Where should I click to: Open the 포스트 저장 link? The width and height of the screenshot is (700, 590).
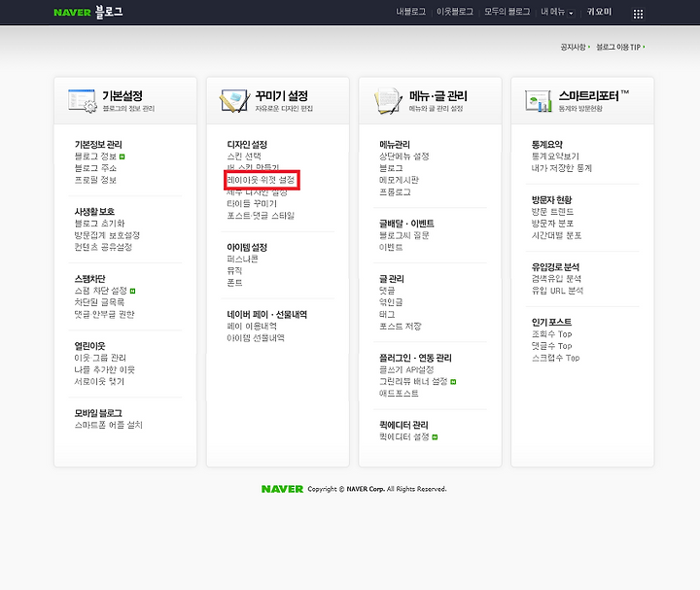[x=401, y=327]
